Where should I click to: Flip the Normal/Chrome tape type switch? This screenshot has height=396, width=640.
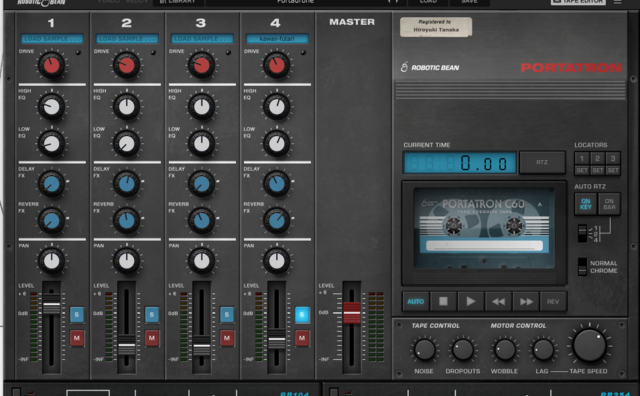pos(582,267)
